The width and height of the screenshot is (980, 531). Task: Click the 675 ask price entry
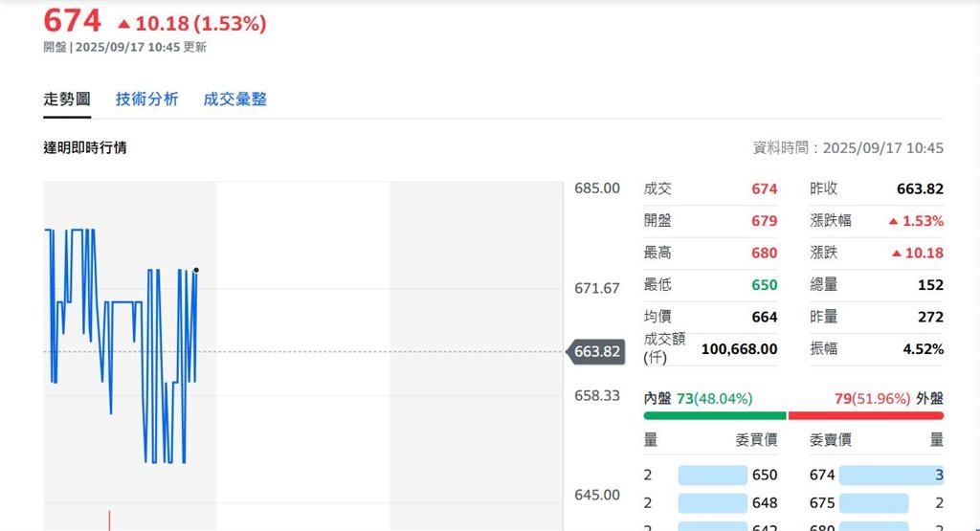(x=822, y=502)
